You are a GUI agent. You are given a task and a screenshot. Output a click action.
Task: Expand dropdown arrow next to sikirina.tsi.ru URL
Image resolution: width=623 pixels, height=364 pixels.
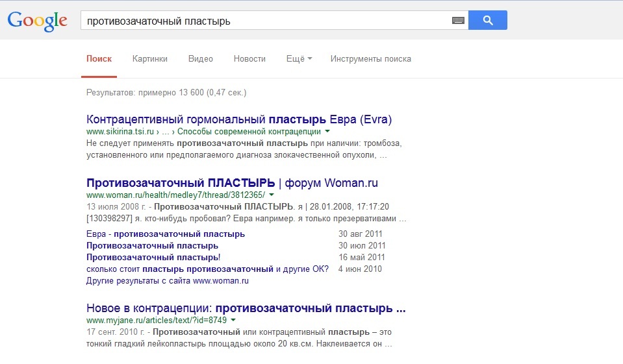(x=327, y=131)
